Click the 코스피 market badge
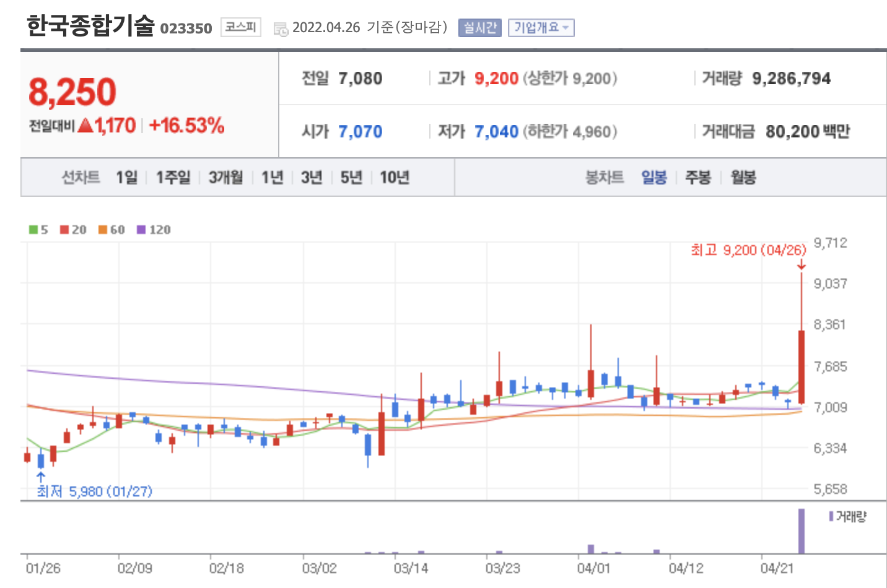 tap(240, 27)
